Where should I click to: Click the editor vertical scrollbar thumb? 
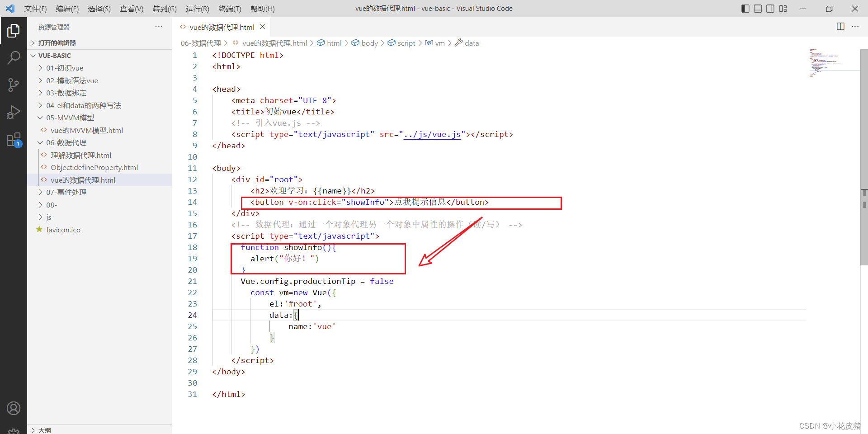pos(864,157)
